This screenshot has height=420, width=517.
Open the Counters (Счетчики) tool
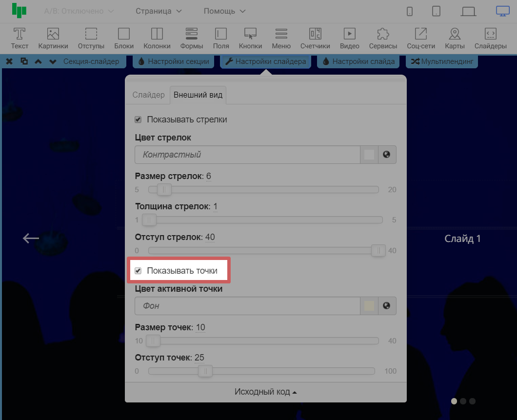click(x=315, y=39)
